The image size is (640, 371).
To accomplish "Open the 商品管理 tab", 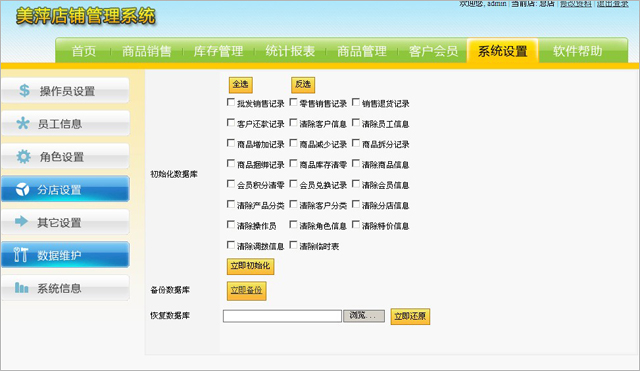I will [362, 51].
